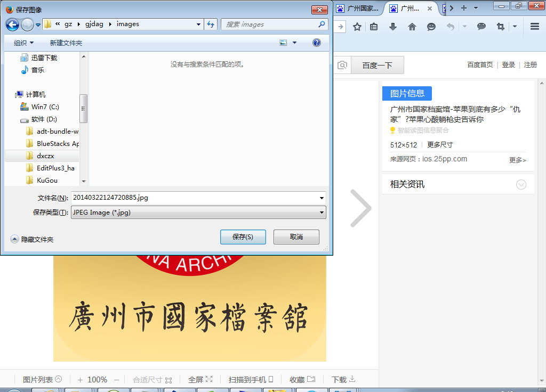The height and width of the screenshot is (392, 546).
Task: Click the help icon in save dialog
Action: [x=316, y=43]
